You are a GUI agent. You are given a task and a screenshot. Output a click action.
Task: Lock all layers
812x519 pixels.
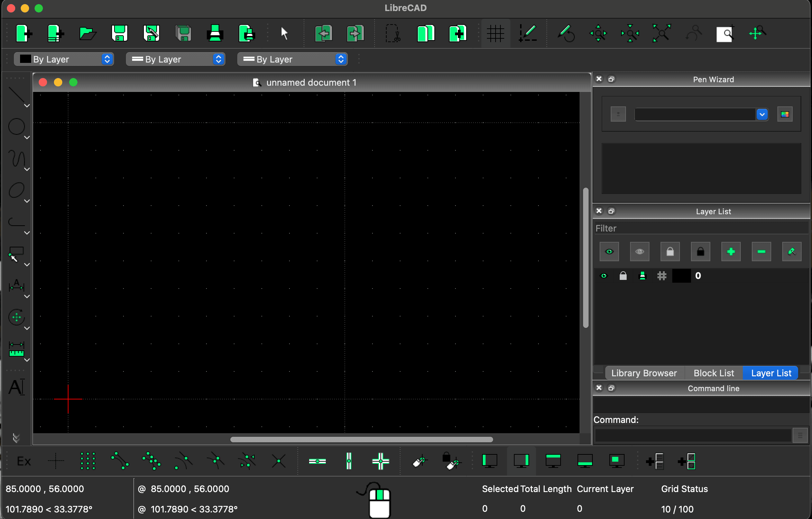(701, 252)
